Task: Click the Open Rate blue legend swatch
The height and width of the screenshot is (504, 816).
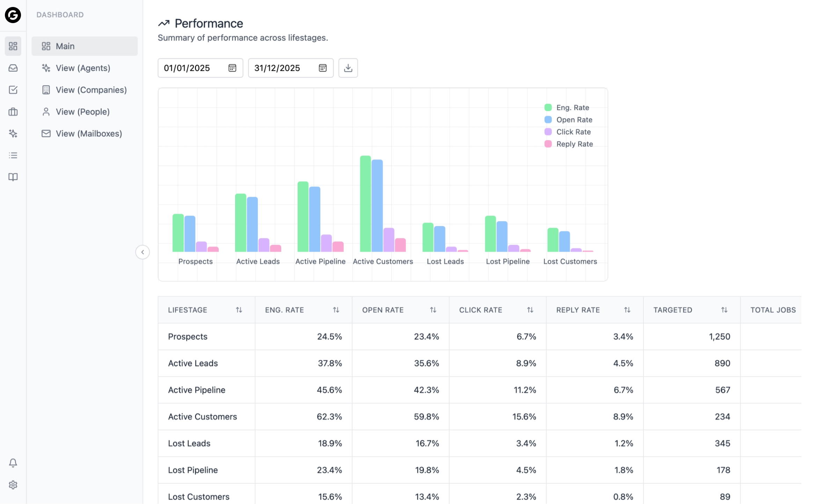Action: tap(548, 120)
